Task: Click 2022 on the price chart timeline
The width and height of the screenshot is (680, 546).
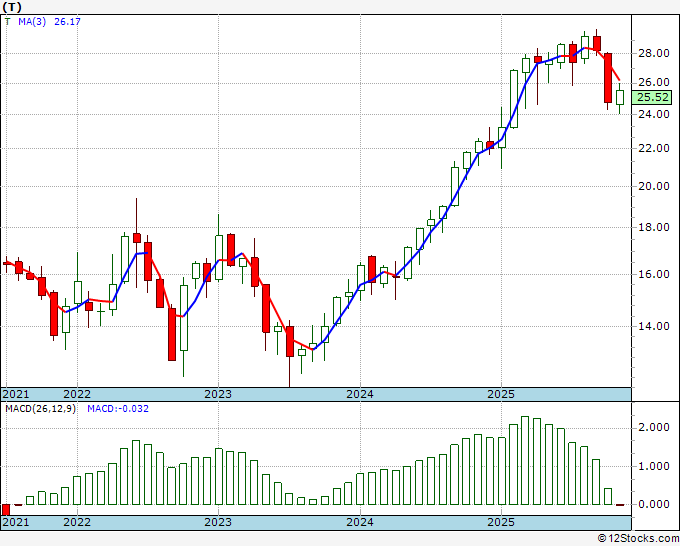Action: tap(77, 394)
